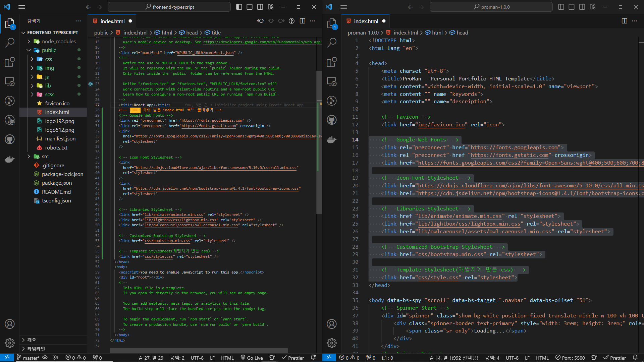Open Source Control in right window activity bar
The height and width of the screenshot is (362, 644).
point(331,101)
